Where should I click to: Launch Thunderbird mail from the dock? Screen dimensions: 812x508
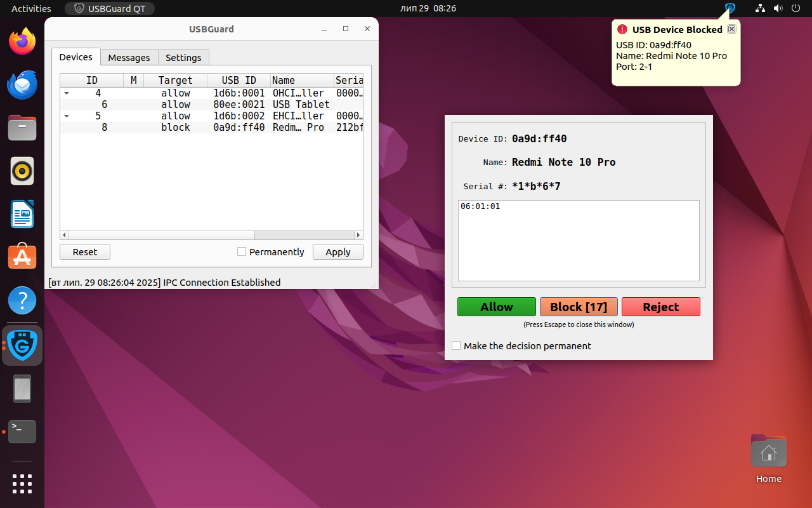(x=22, y=84)
